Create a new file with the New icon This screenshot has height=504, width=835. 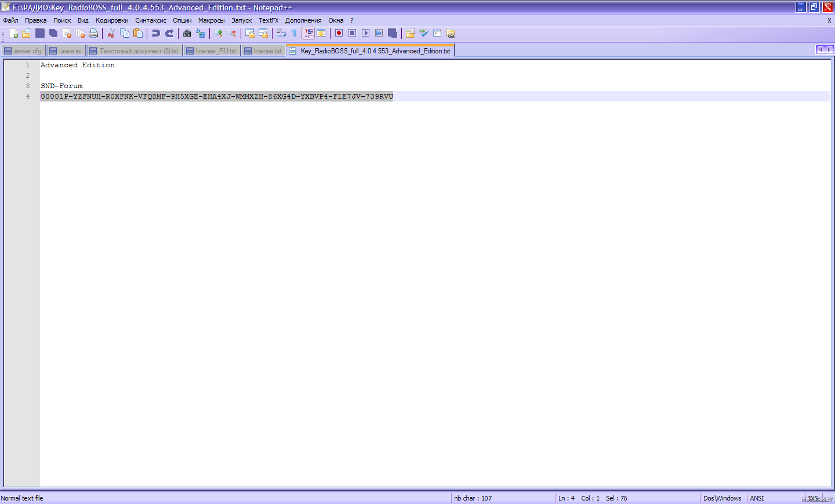point(13,34)
